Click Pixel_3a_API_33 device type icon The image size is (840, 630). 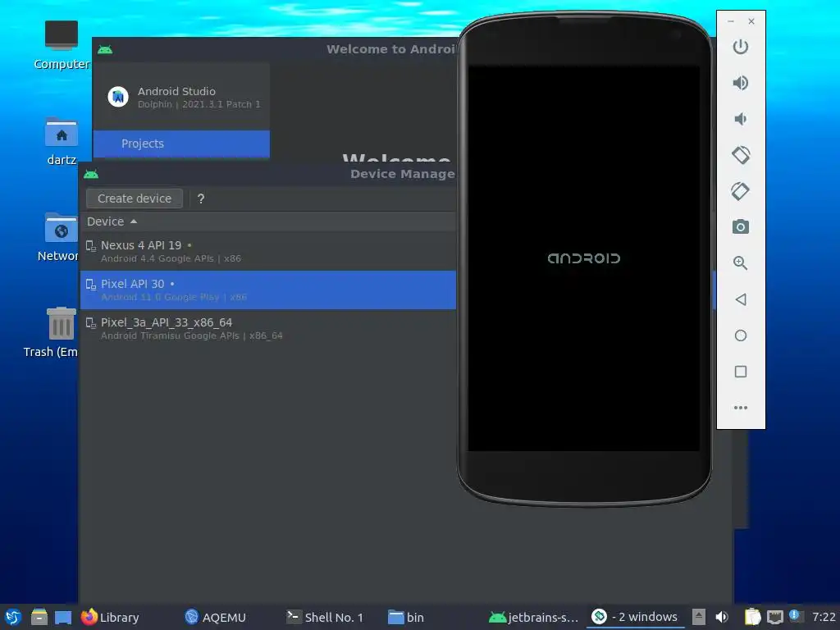click(91, 322)
